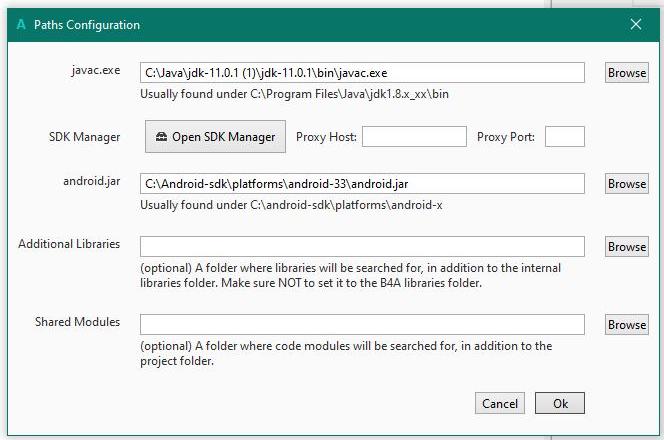Cancel the paths configuration changes
Image resolution: width=664 pixels, height=440 pixels.
tap(500, 404)
